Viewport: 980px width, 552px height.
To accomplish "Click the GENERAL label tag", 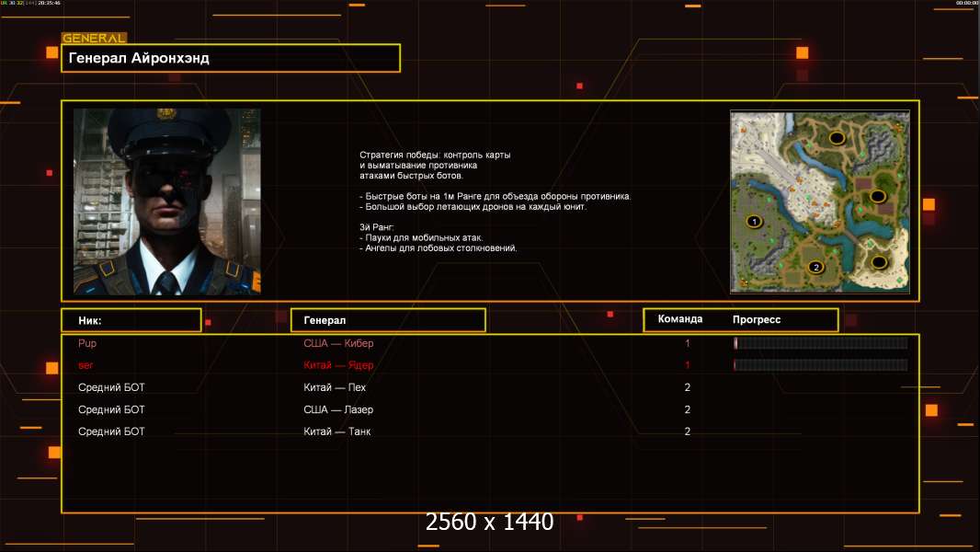I will click(95, 38).
